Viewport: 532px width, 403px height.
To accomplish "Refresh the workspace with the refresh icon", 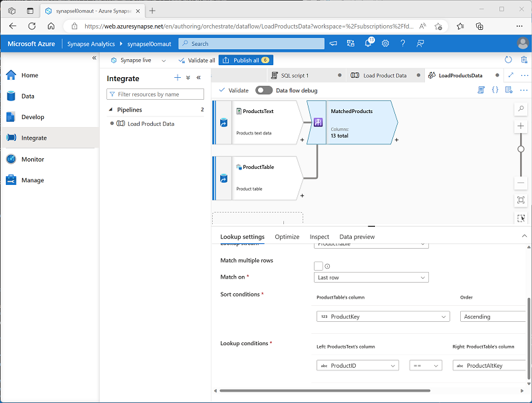I will tap(508, 60).
